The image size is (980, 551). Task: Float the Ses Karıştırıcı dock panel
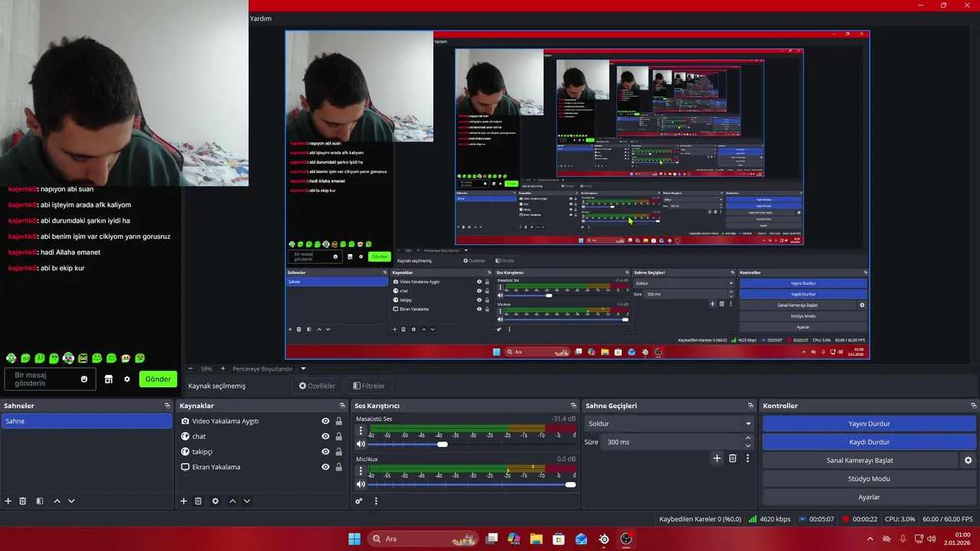point(573,406)
